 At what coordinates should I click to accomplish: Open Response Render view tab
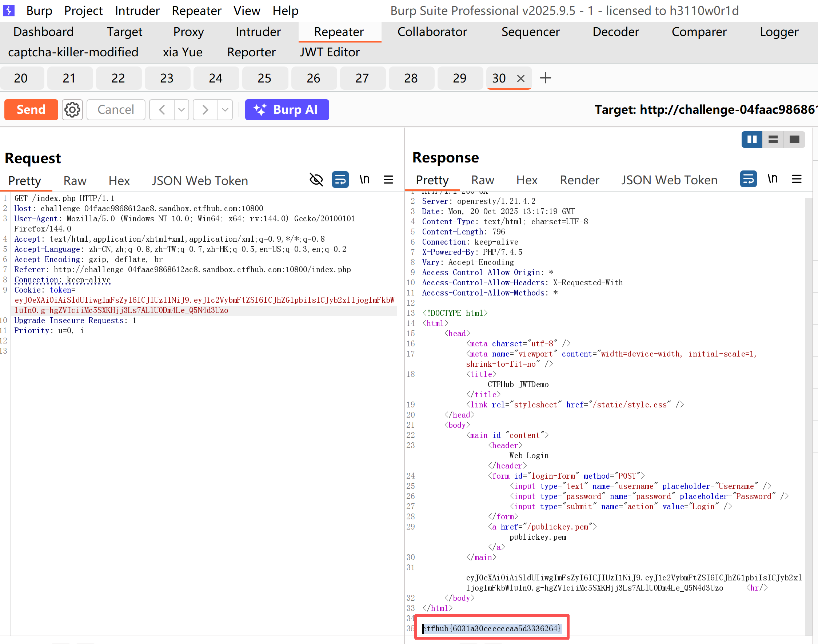point(579,180)
